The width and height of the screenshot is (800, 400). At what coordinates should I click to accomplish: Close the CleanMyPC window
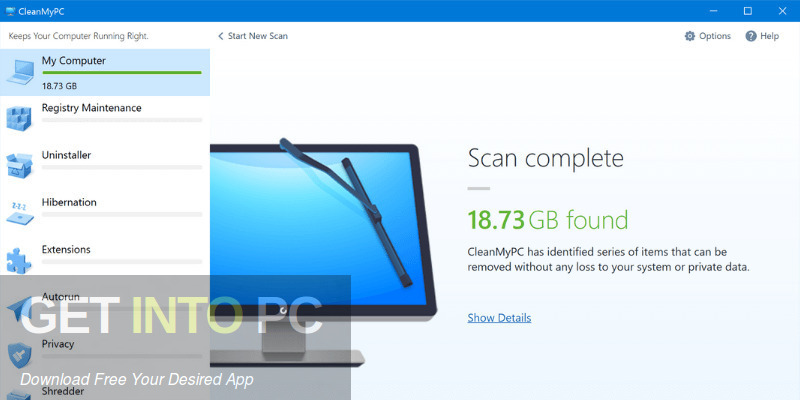[782, 11]
